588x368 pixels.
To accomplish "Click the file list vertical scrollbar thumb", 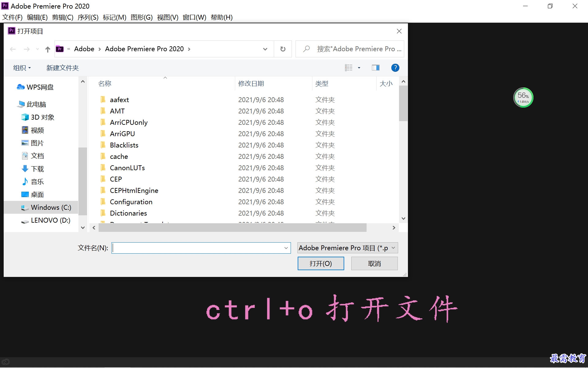I will (x=403, y=103).
